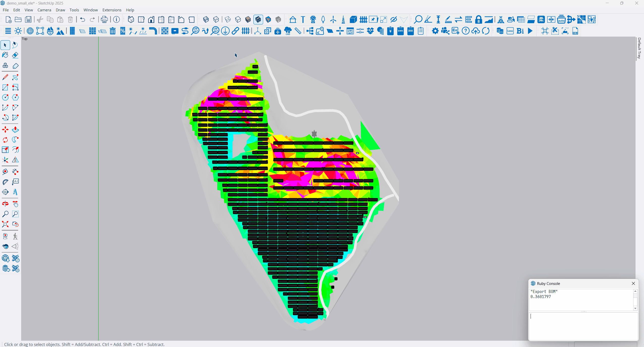Click the Bi icon

pyautogui.click(x=520, y=31)
